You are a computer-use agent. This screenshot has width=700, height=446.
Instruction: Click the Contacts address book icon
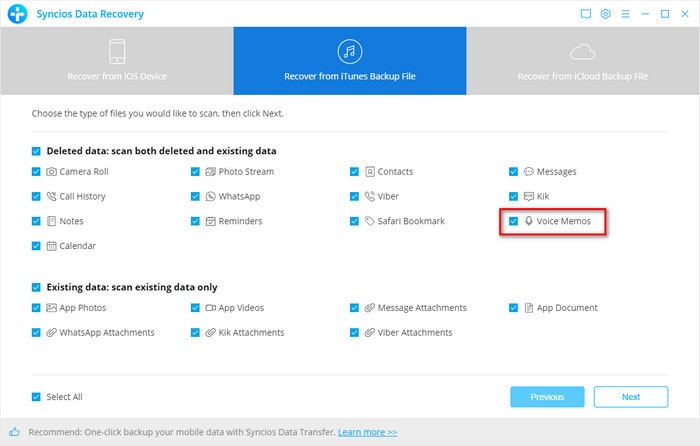pyautogui.click(x=370, y=171)
